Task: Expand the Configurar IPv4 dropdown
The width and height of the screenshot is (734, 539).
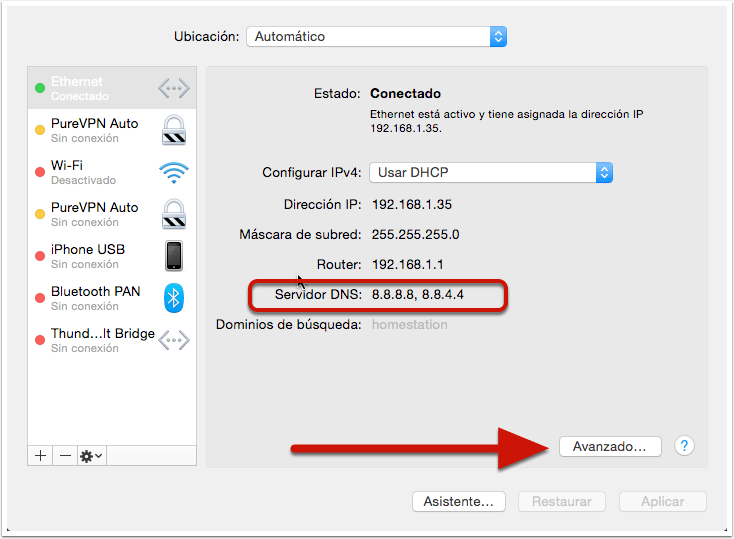Action: tap(490, 172)
